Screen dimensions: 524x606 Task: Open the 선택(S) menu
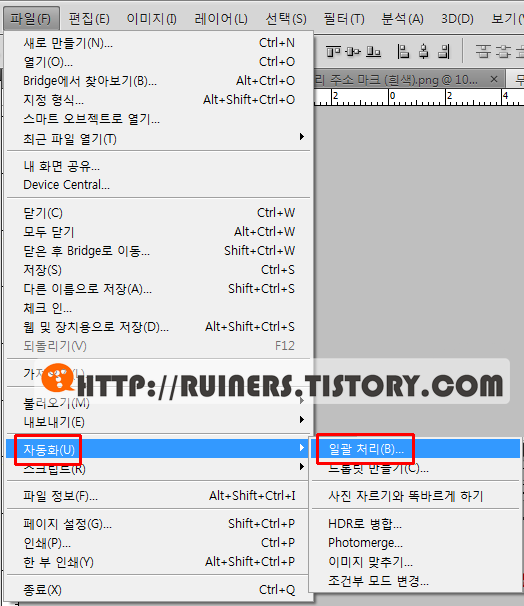point(286,19)
